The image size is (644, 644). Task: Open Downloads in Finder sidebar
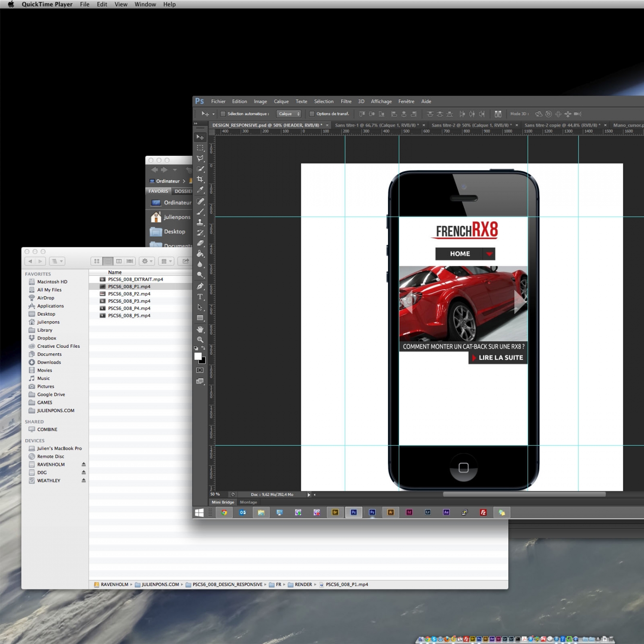point(49,362)
